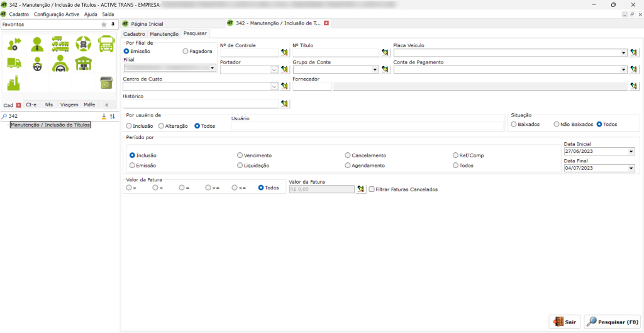Open the Centro de Custo dropdown
The height and width of the screenshot is (333, 644).
click(274, 87)
